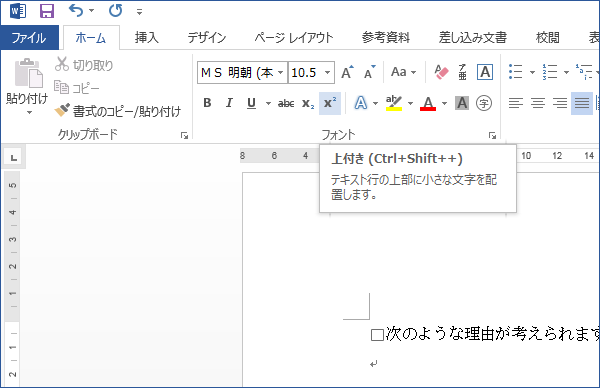Toggle subscript x₂ formatting
This screenshot has height=388, width=600.
pos(308,103)
